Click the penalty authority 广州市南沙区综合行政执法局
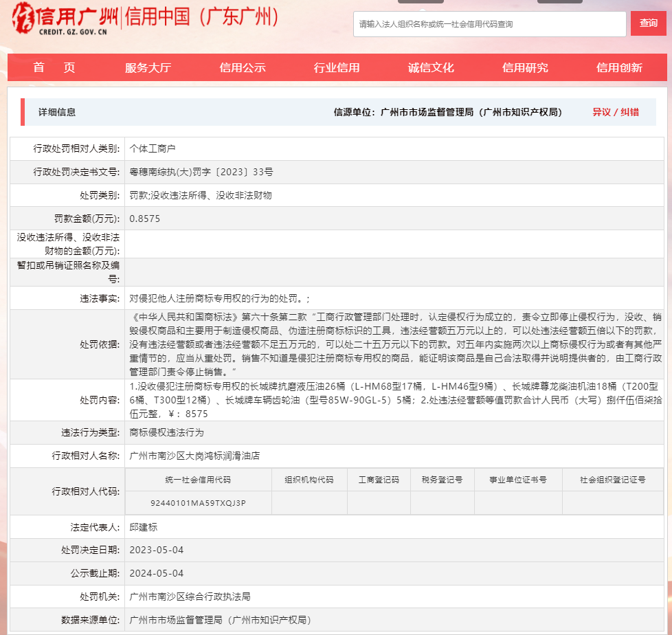This screenshot has height=635, width=672. click(190, 597)
